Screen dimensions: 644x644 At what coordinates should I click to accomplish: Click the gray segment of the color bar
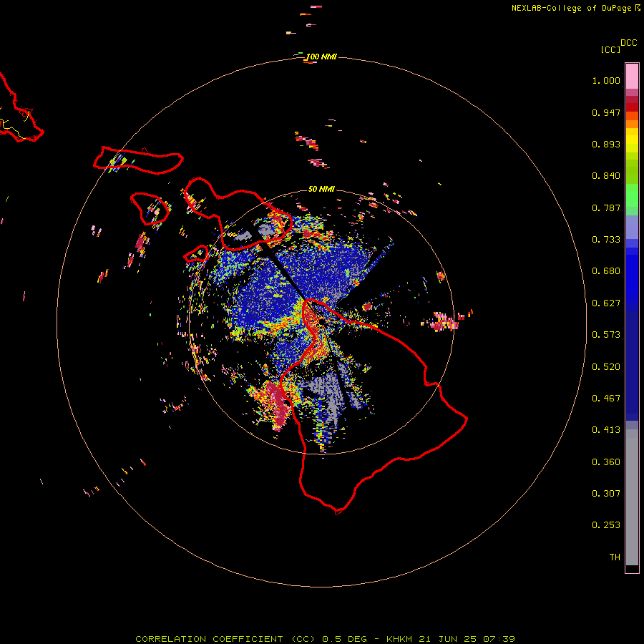632,497
